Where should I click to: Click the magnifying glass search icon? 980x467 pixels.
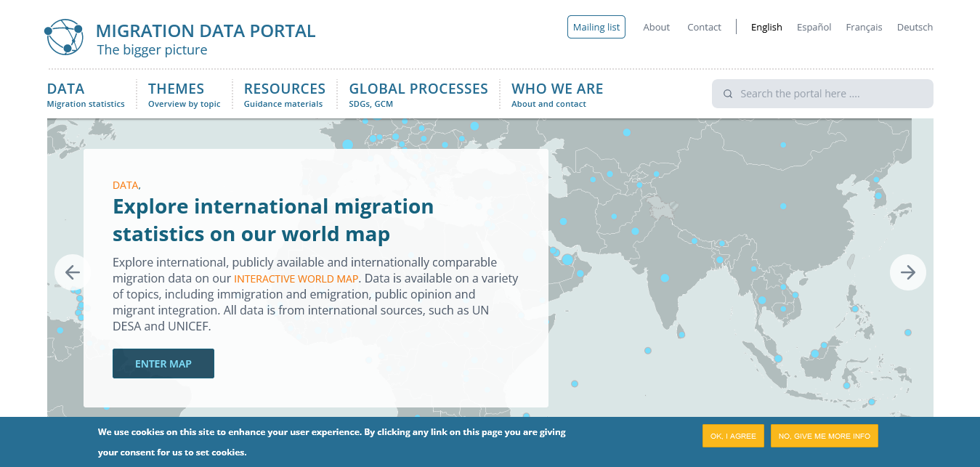click(x=728, y=94)
